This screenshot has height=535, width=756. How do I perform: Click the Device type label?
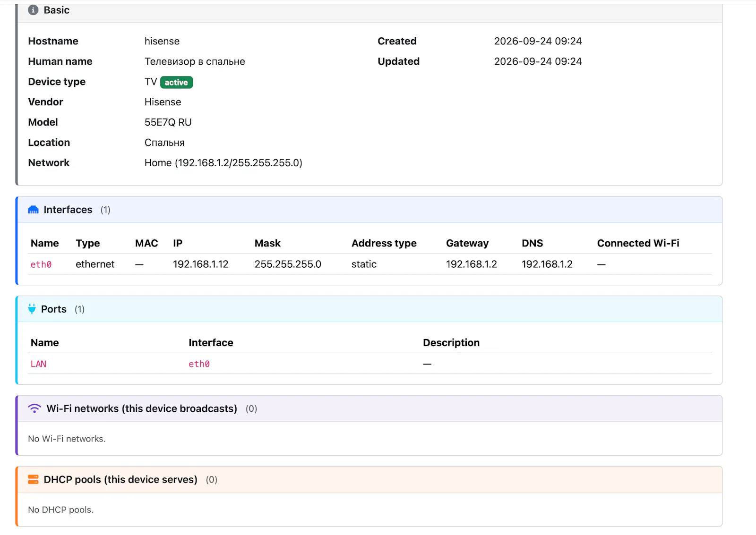pos(57,82)
